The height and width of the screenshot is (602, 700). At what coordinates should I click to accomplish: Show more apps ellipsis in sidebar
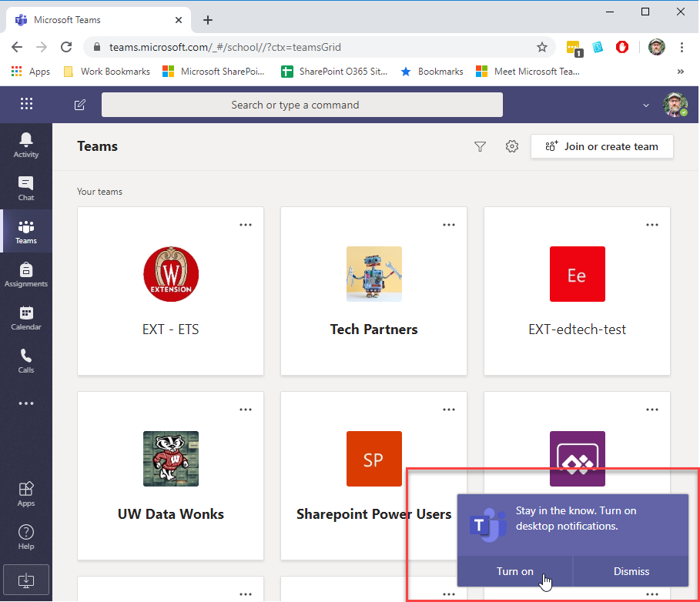[26, 403]
